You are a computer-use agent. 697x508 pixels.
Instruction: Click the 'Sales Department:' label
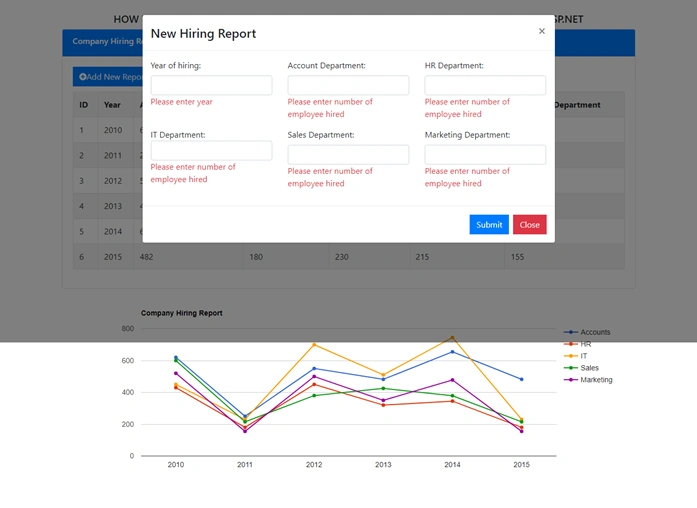[320, 135]
